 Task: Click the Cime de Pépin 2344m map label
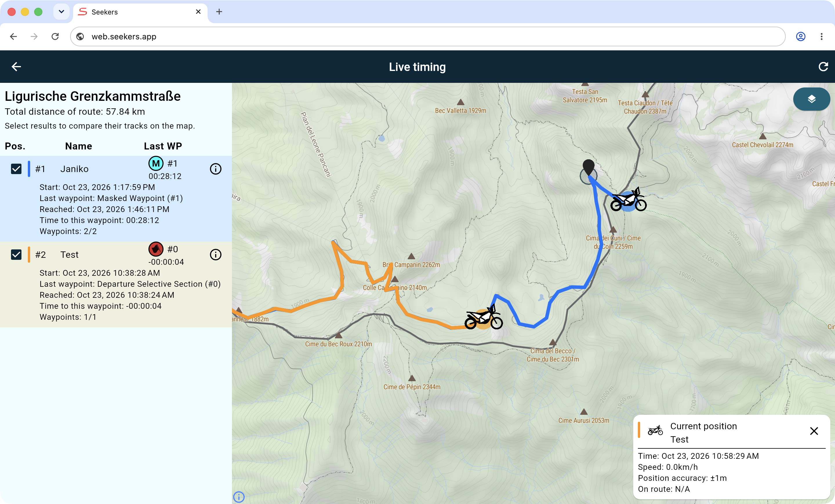pyautogui.click(x=412, y=387)
